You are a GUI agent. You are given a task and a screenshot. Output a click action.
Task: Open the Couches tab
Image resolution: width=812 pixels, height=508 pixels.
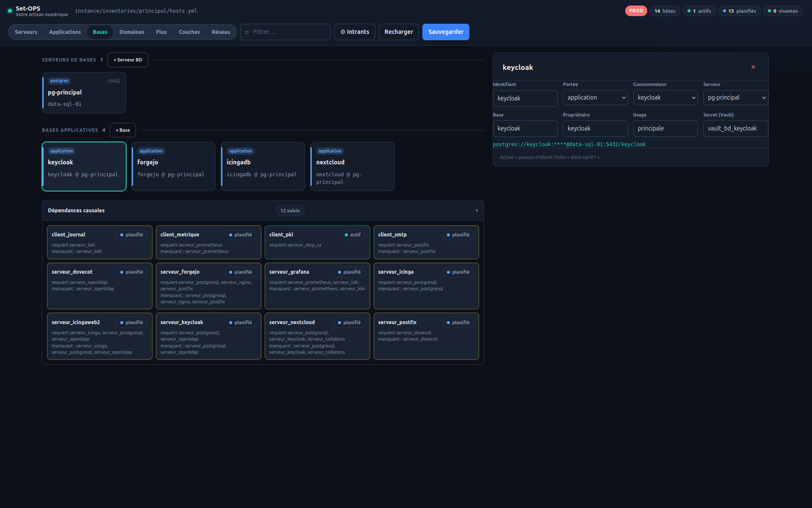[x=189, y=32]
